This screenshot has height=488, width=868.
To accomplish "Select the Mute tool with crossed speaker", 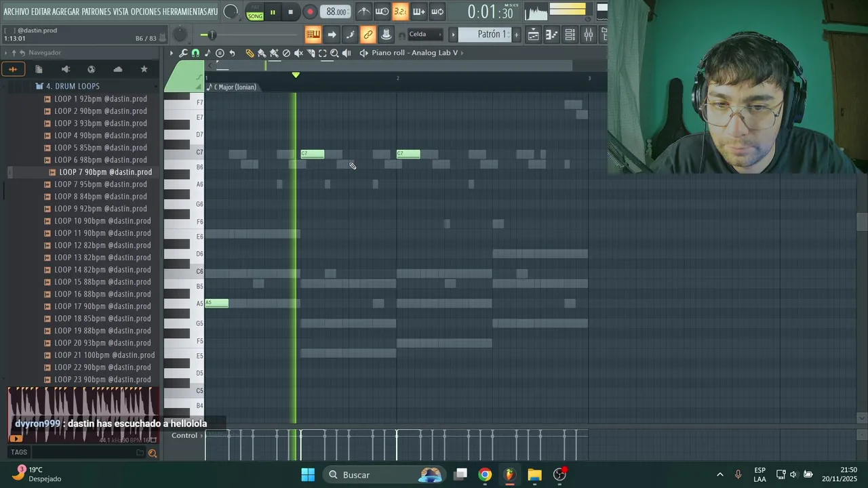I will pyautogui.click(x=298, y=53).
